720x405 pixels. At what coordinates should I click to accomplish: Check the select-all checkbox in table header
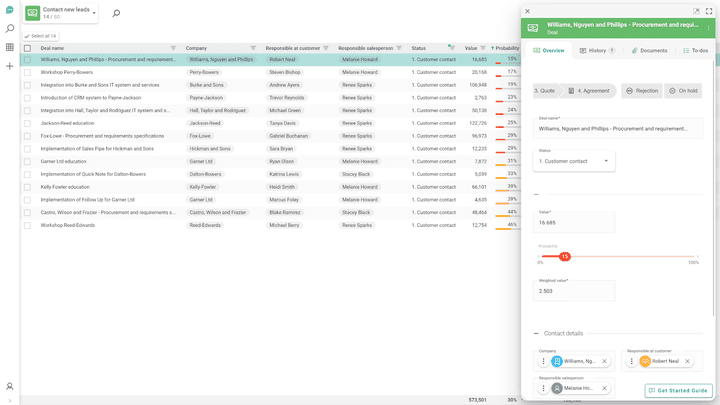(27, 48)
